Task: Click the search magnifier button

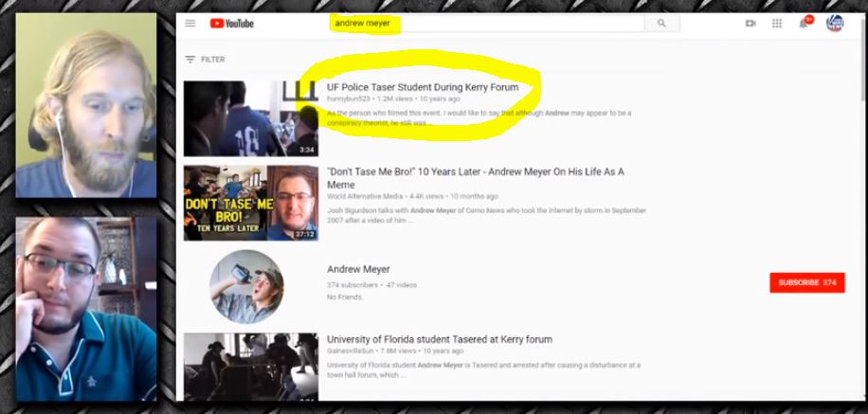Action: pyautogui.click(x=662, y=24)
